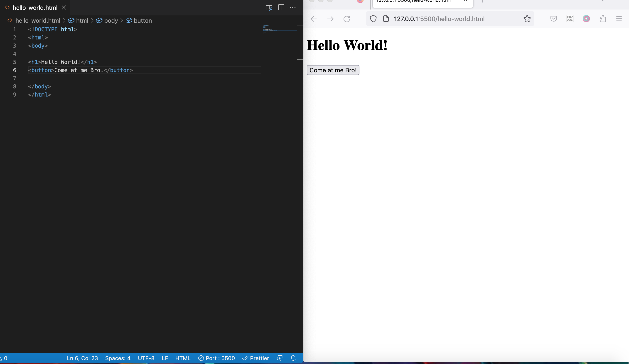This screenshot has height=364, width=629.
Task: Open Ln 6, Col 23 go-to-line indicator
Action: click(82, 358)
